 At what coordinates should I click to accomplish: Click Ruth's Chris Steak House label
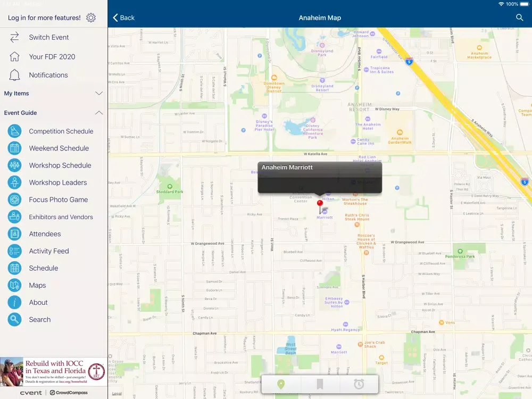pos(357,217)
